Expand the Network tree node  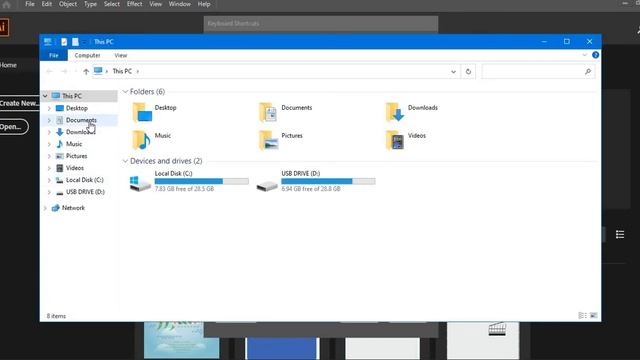pyautogui.click(x=45, y=208)
